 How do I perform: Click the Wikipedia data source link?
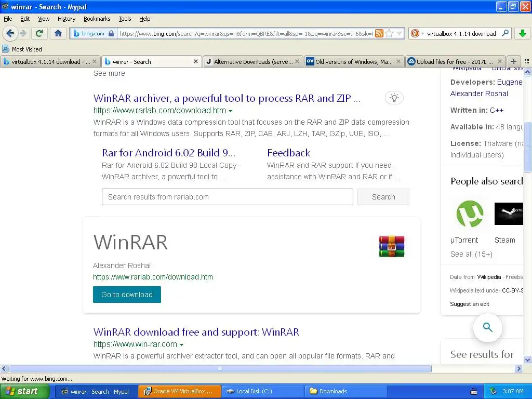pos(489,277)
